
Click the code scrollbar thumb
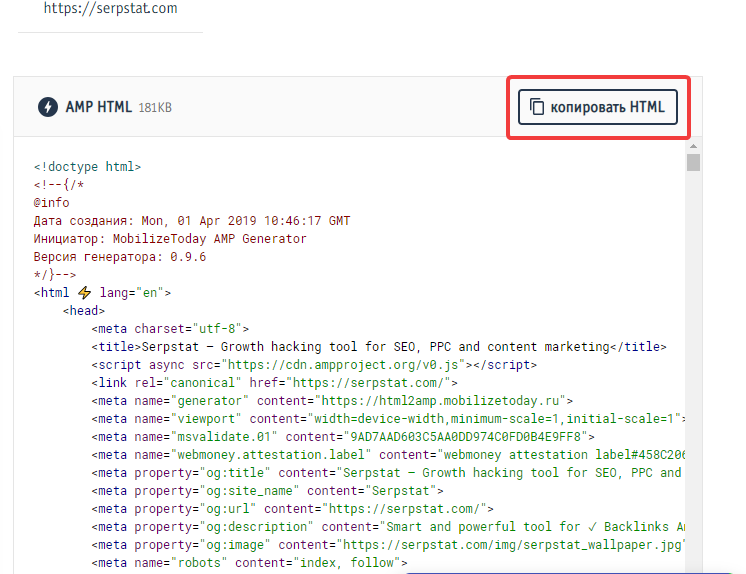[693, 162]
